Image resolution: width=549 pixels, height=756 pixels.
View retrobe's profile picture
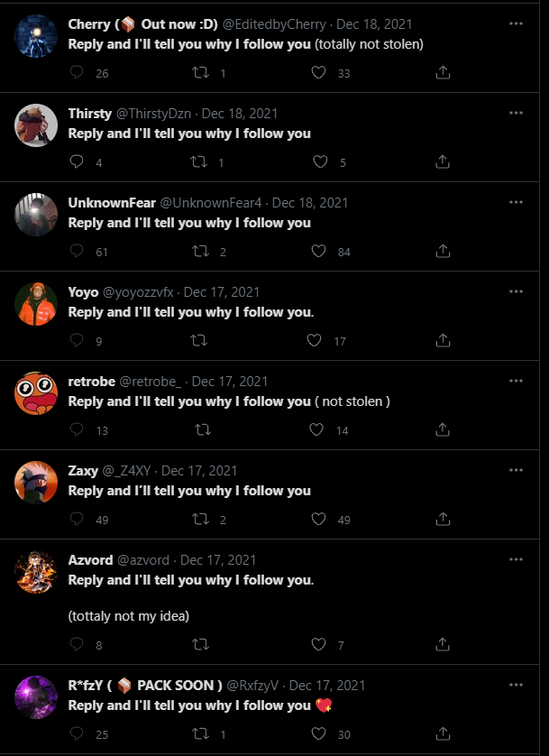click(x=37, y=391)
